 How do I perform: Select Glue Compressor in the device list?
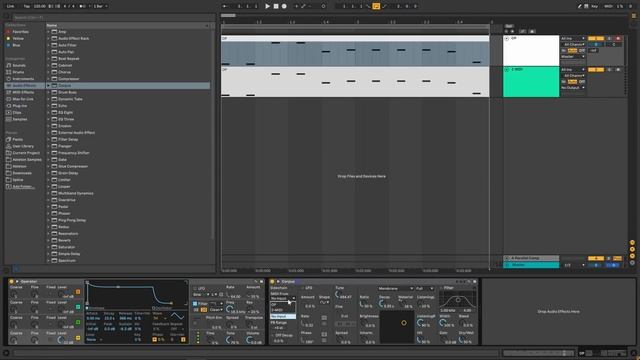point(73,166)
